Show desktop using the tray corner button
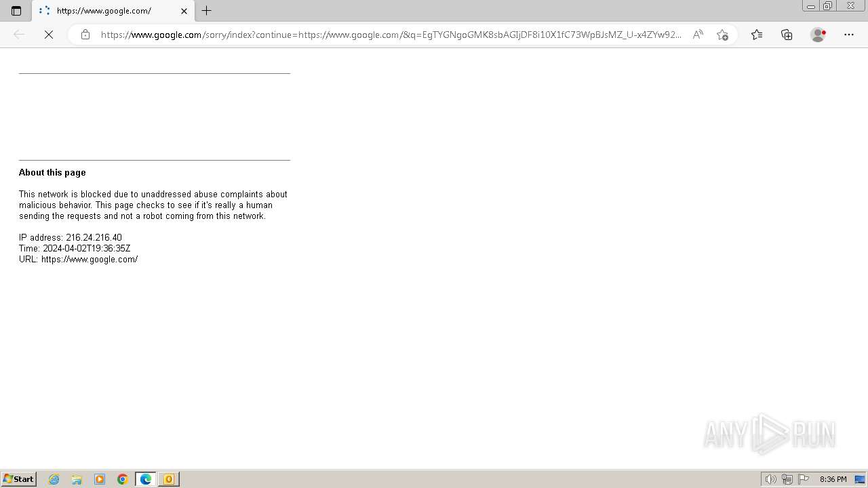This screenshot has width=868, height=488. [x=860, y=479]
